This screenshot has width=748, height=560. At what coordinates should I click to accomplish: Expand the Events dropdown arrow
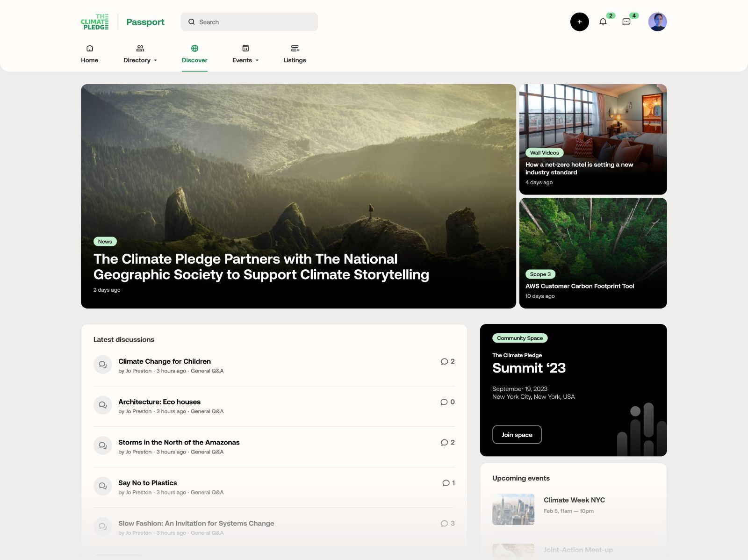tap(257, 60)
